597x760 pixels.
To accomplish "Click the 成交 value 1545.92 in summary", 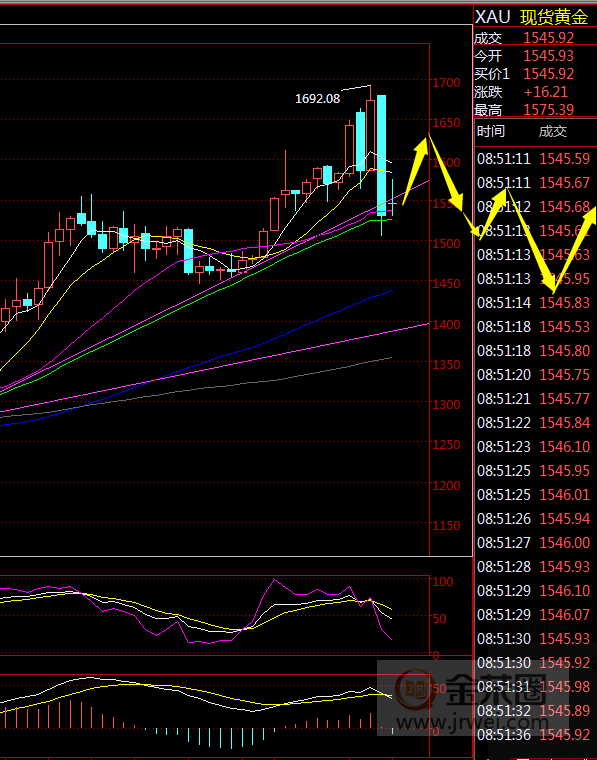I will tap(549, 38).
